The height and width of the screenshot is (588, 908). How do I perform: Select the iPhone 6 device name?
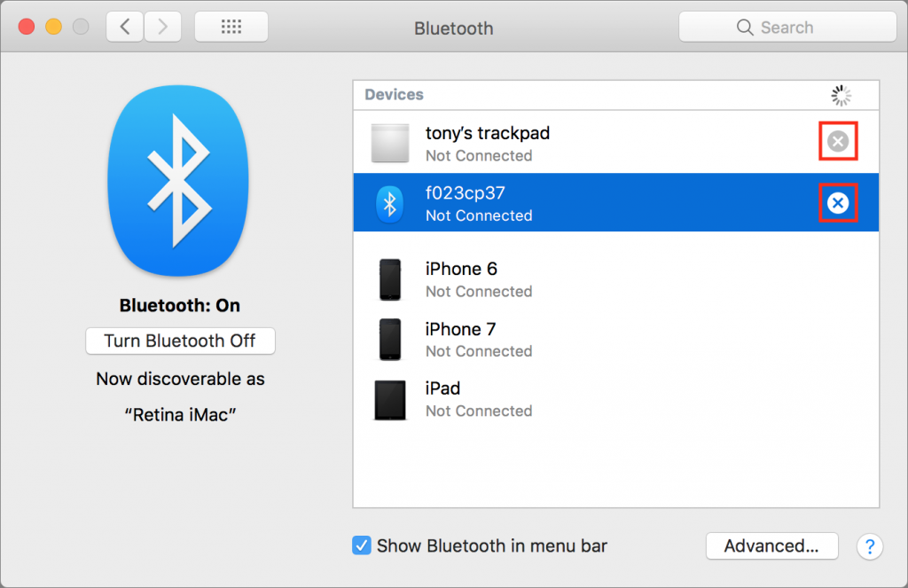click(x=461, y=269)
